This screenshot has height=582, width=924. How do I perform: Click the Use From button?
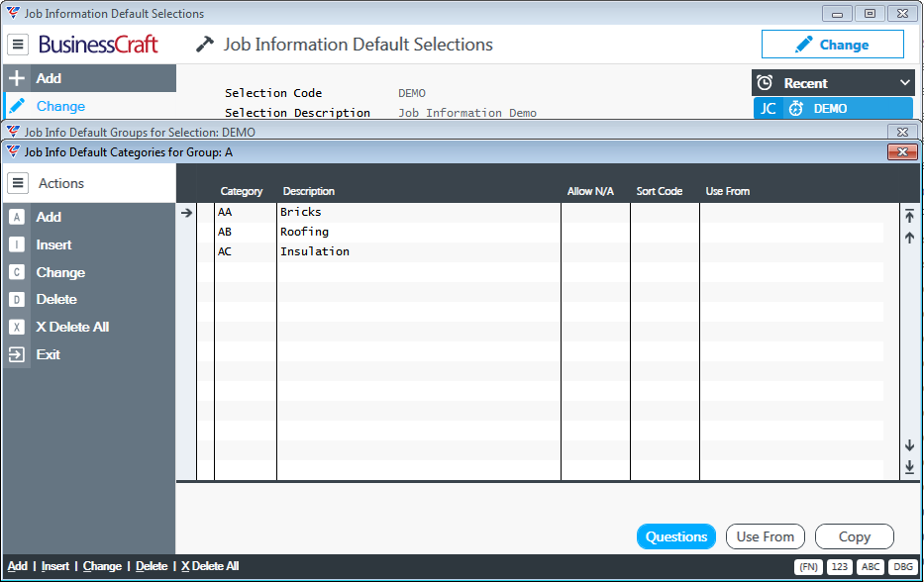tap(766, 536)
